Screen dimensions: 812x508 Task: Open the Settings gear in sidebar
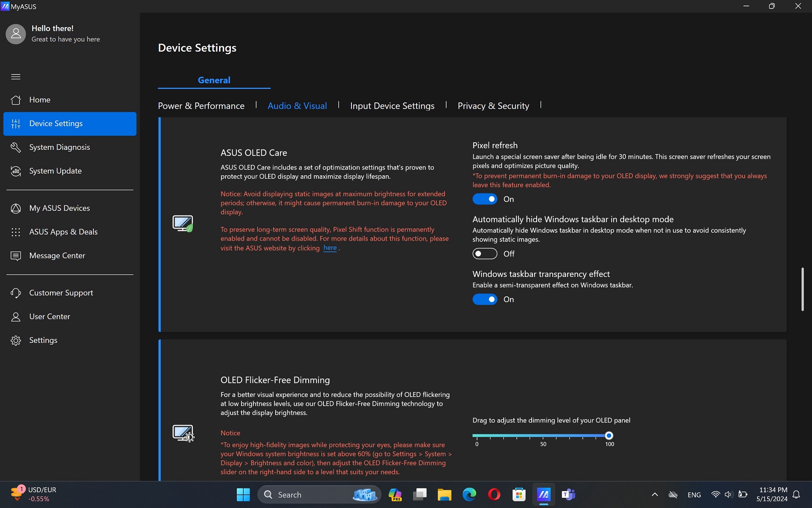click(16, 340)
